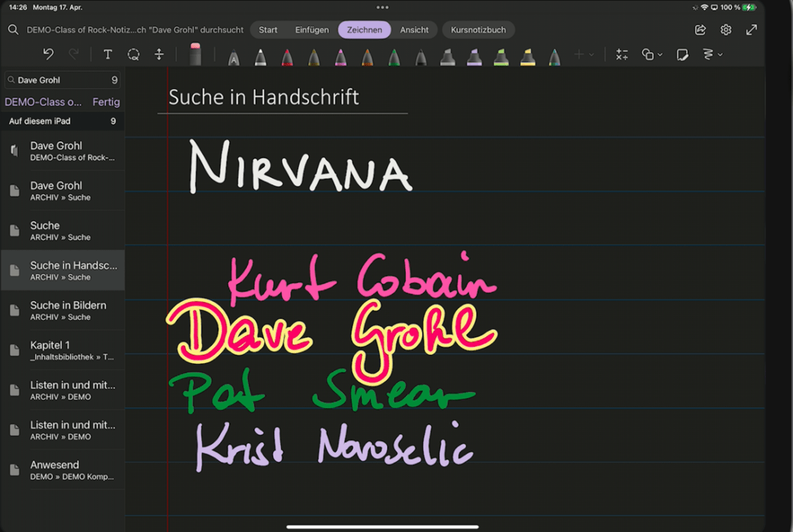Open the add-pen dropdown chevron
The width and height of the screenshot is (793, 532).
(x=591, y=55)
